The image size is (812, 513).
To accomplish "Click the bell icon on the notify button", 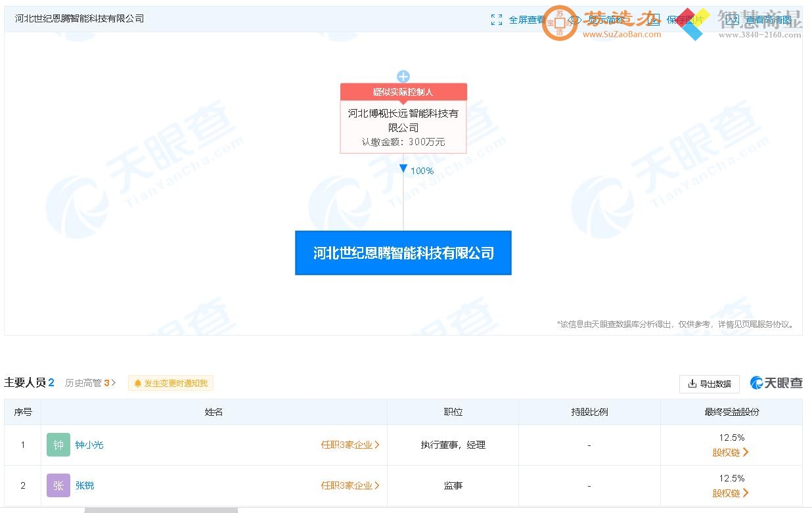I will [x=138, y=383].
